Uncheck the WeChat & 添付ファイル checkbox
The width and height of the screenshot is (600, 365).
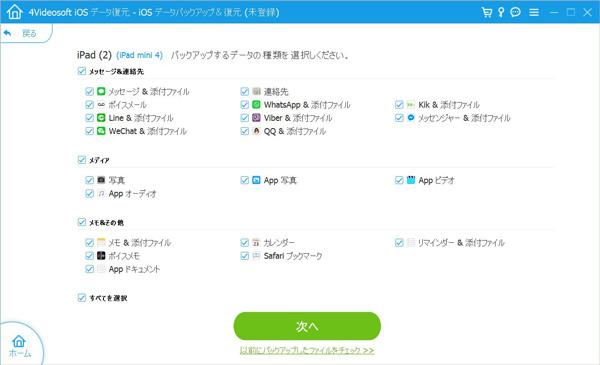(90, 131)
